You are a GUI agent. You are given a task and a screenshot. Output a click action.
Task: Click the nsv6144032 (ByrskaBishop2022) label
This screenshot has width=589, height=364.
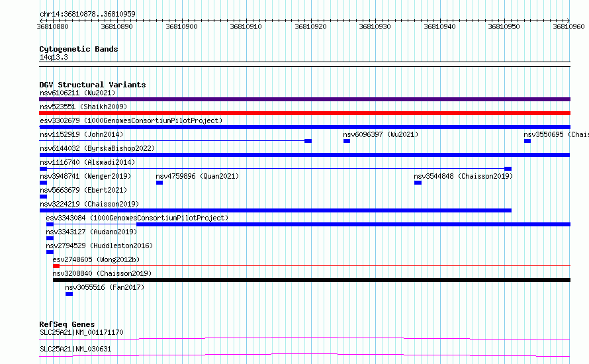(x=97, y=148)
